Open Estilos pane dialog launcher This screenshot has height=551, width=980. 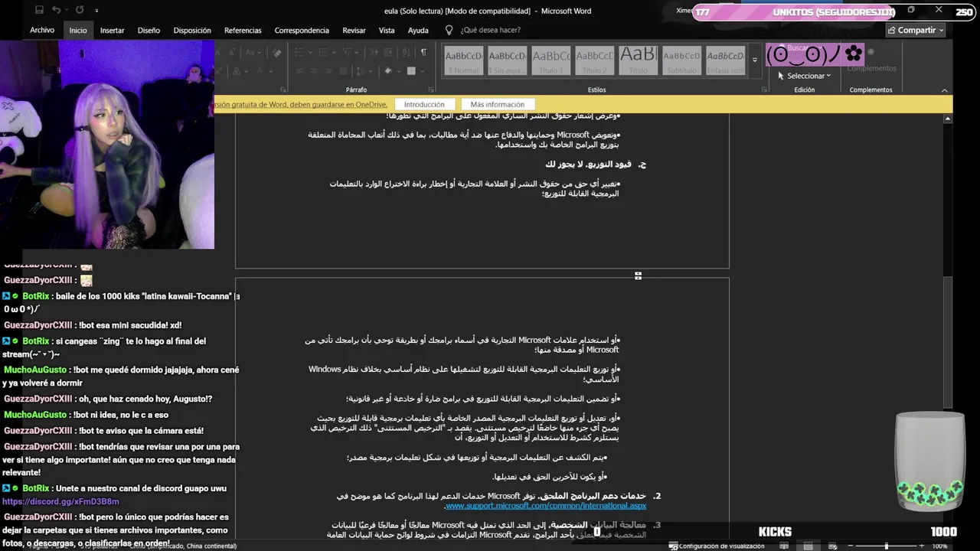pyautogui.click(x=764, y=90)
